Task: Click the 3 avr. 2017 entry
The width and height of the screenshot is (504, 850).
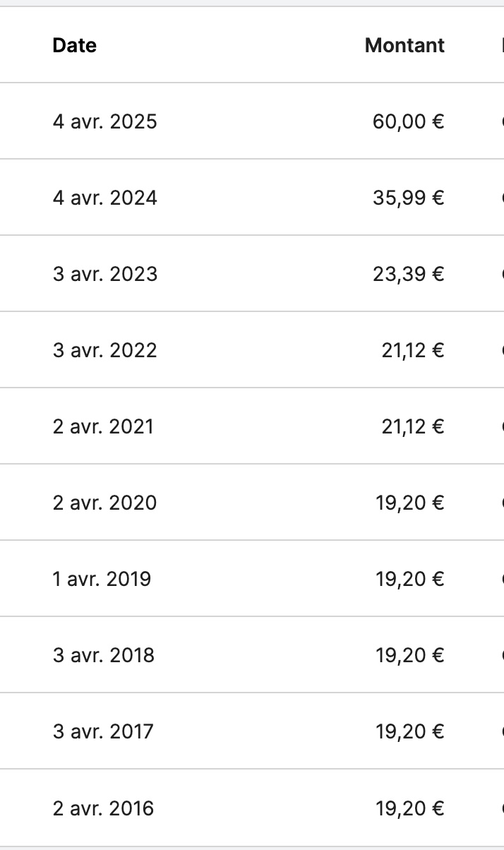Action: 103,731
